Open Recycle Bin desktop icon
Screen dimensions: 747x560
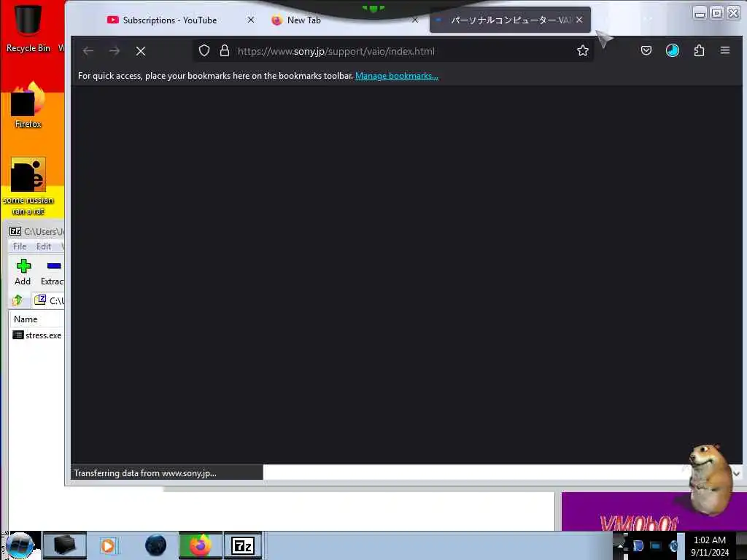(28, 28)
